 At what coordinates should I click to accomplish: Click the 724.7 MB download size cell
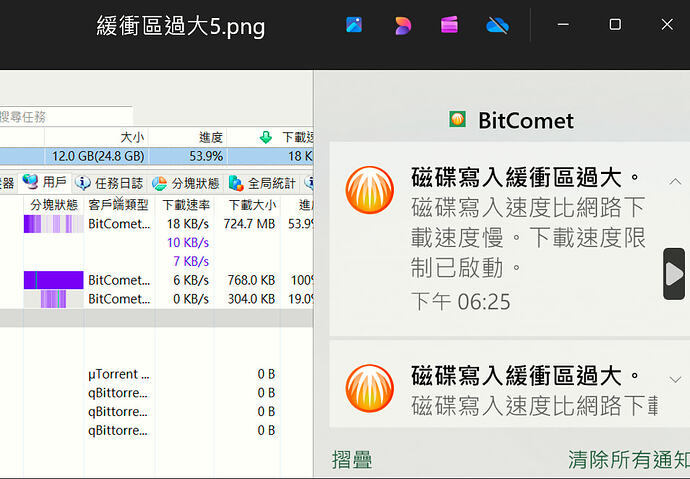coord(249,224)
